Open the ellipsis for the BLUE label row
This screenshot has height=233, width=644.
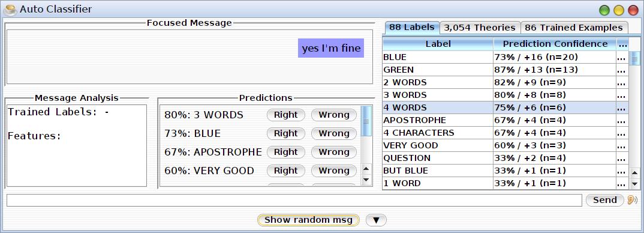622,57
